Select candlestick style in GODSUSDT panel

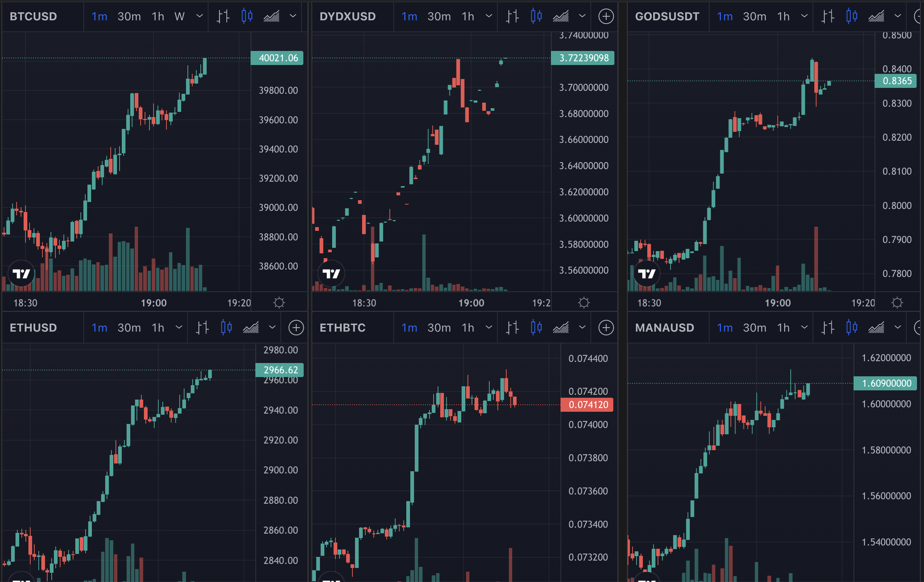point(852,16)
